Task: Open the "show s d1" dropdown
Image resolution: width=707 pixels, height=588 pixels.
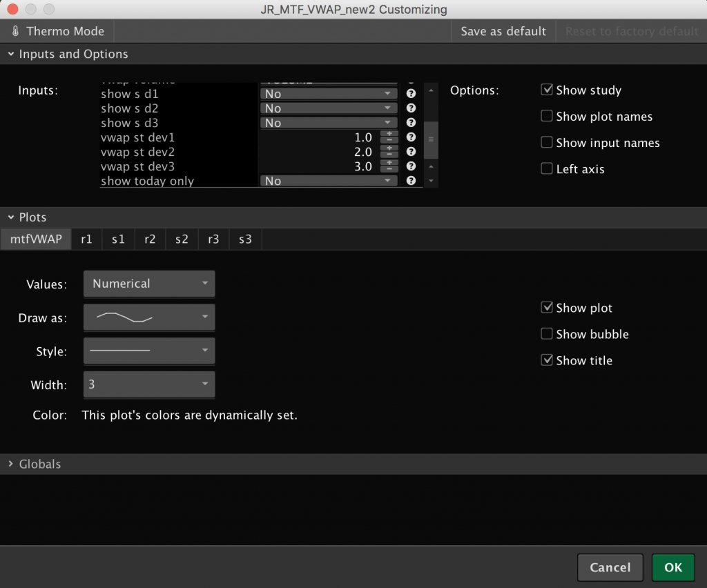Action: pos(328,93)
